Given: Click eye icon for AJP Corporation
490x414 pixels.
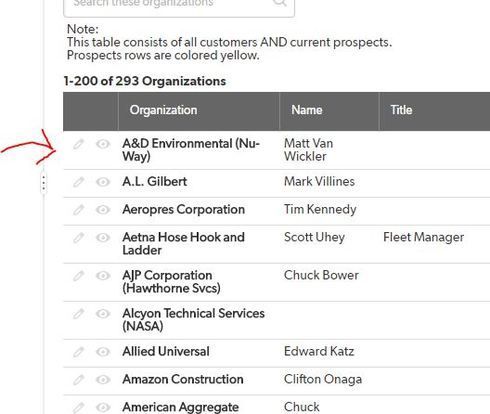Looking at the screenshot, I should pos(103,276).
